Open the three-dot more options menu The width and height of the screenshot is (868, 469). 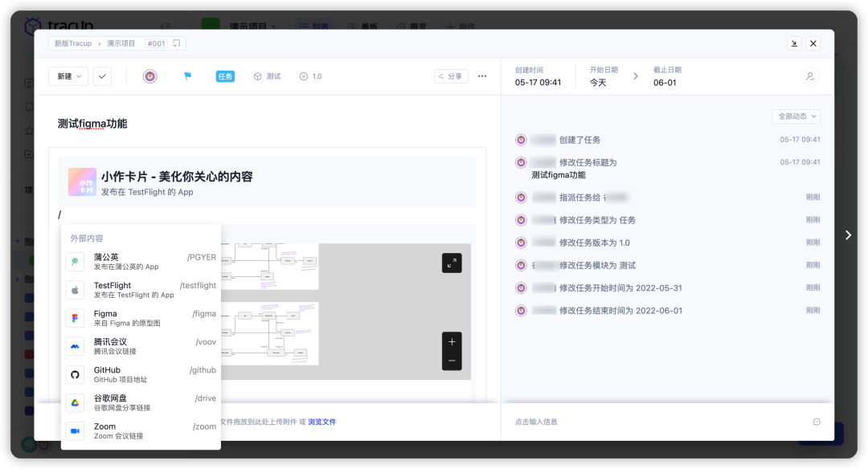point(482,76)
